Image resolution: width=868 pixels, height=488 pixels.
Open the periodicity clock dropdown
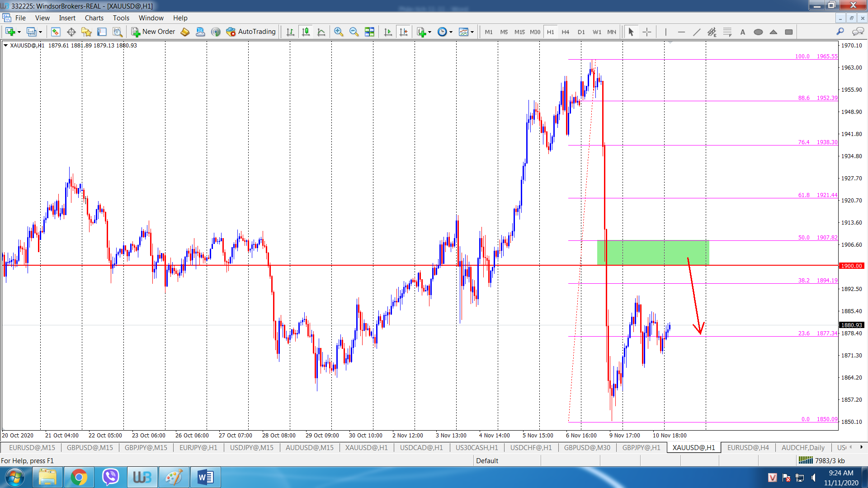pos(445,32)
